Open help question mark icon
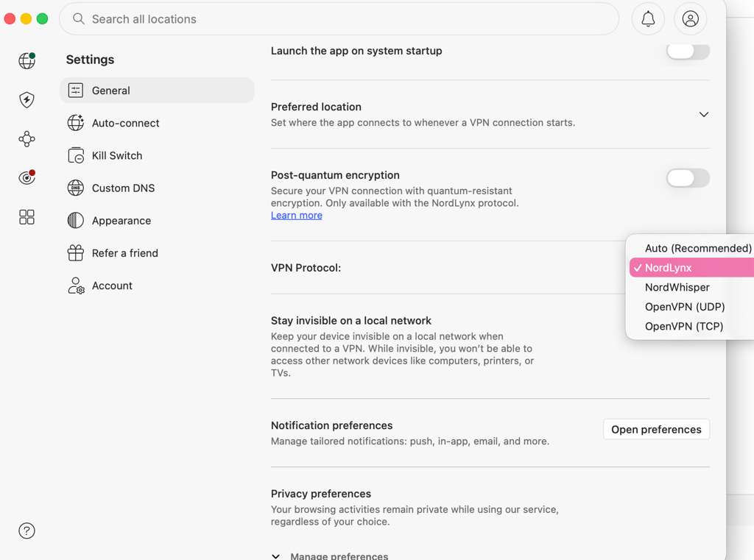The height and width of the screenshot is (560, 754). [27, 531]
